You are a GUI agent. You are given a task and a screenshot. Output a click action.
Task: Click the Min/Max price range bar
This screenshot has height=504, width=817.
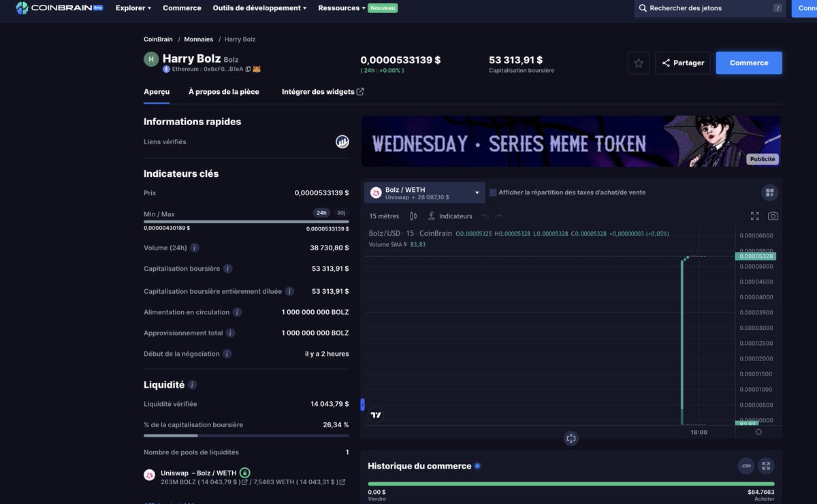click(x=246, y=222)
